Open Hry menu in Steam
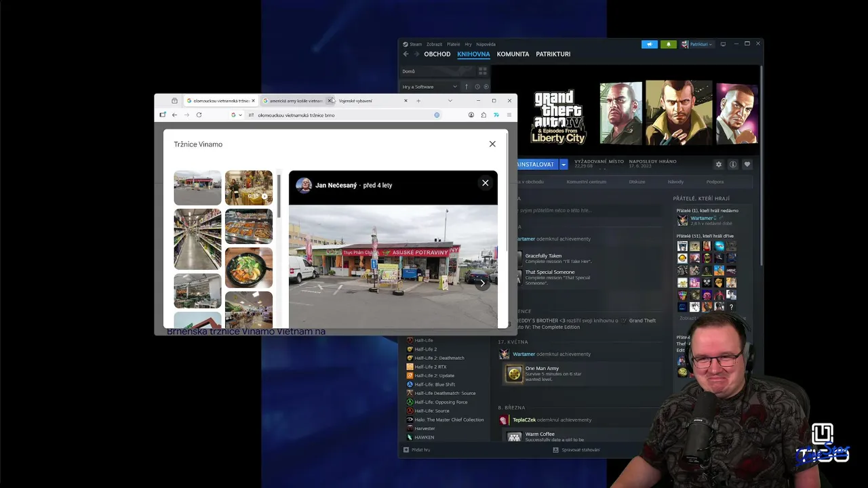Screen dimensions: 868x488 [x=468, y=44]
